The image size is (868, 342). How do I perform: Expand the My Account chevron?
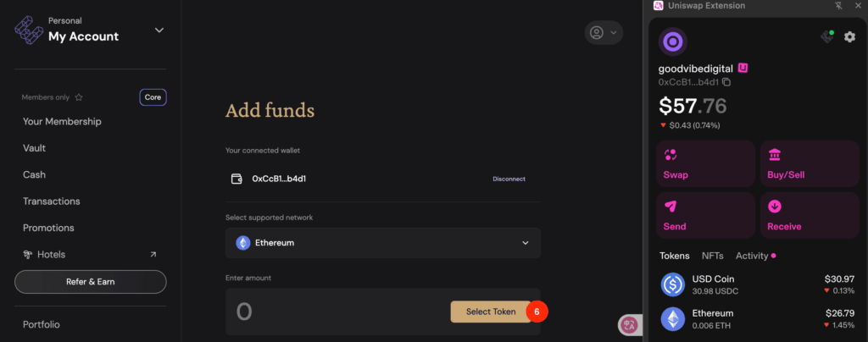pos(159,30)
